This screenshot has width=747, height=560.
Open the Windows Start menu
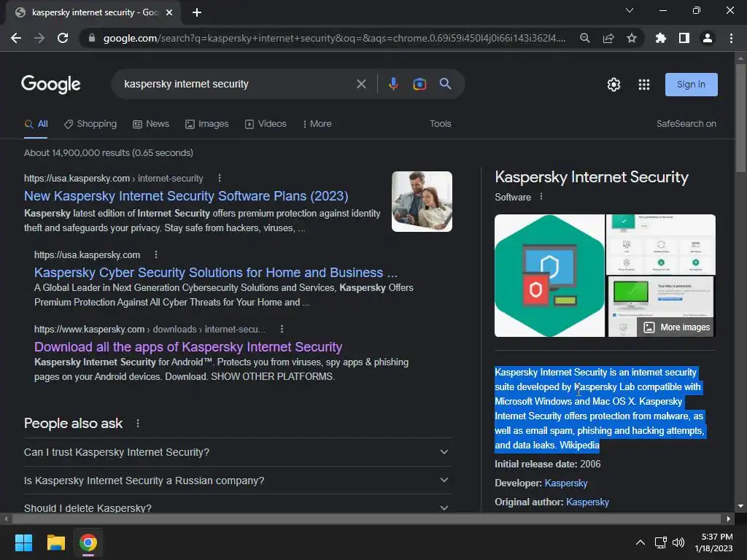pos(23,542)
